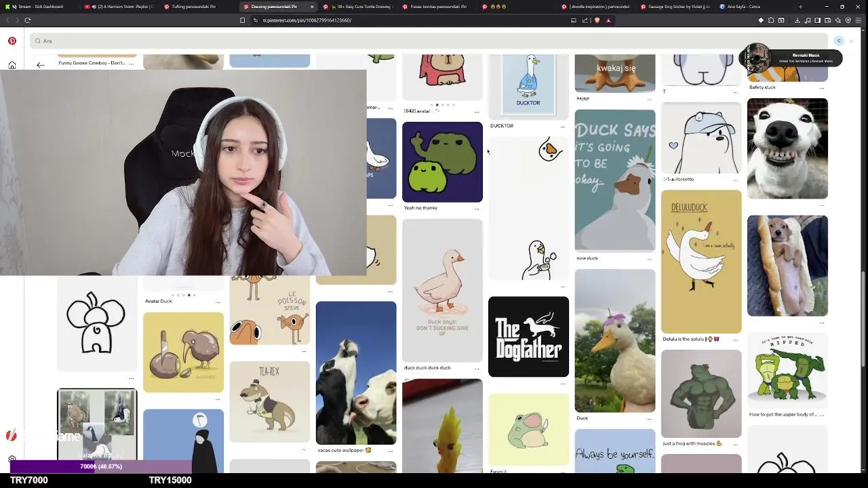
Task: Open more options for just a frog pin
Action: pyautogui.click(x=736, y=444)
